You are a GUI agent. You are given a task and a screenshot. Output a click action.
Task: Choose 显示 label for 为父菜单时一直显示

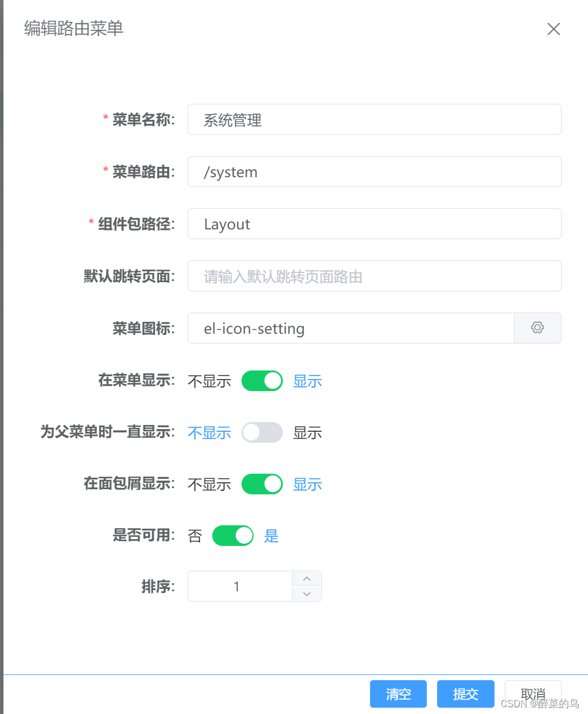click(307, 433)
